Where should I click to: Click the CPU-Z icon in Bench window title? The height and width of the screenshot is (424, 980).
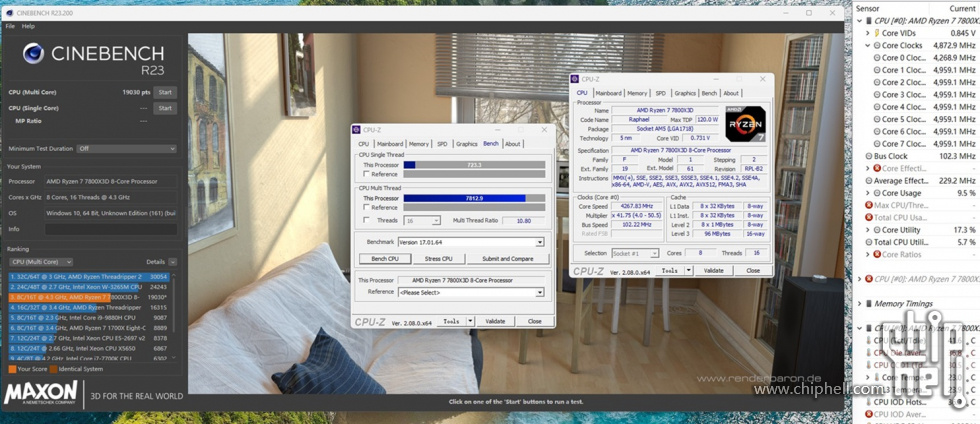(x=357, y=130)
